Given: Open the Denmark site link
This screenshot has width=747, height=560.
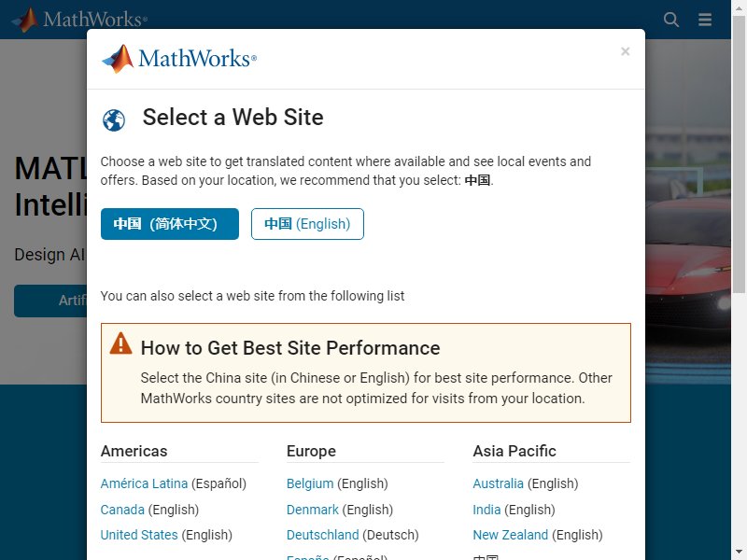Looking at the screenshot, I should click(313, 510).
